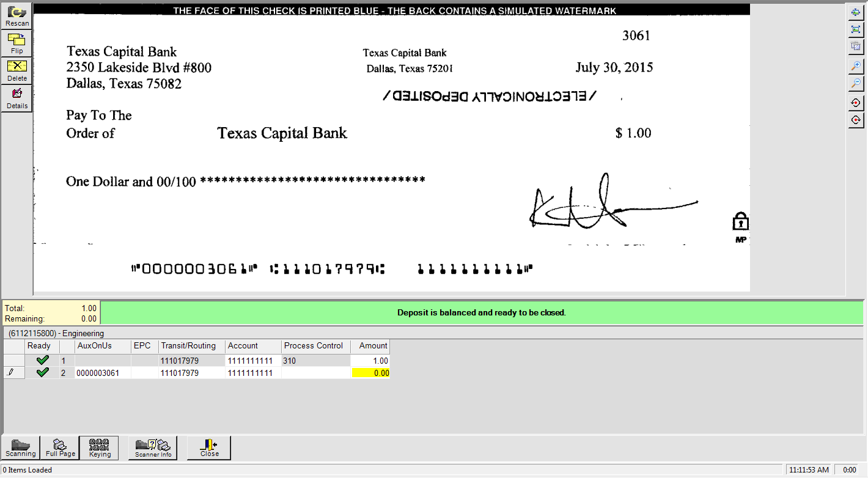Zoom in on check image

[x=856, y=66]
